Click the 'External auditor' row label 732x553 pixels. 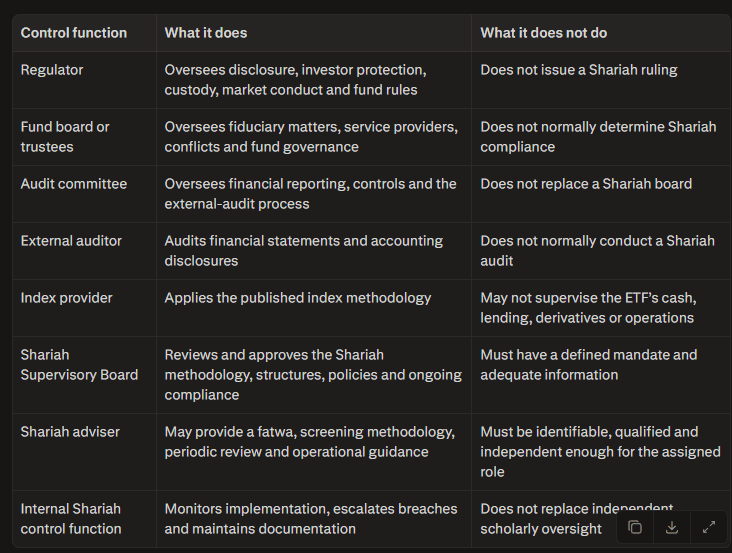coord(71,241)
